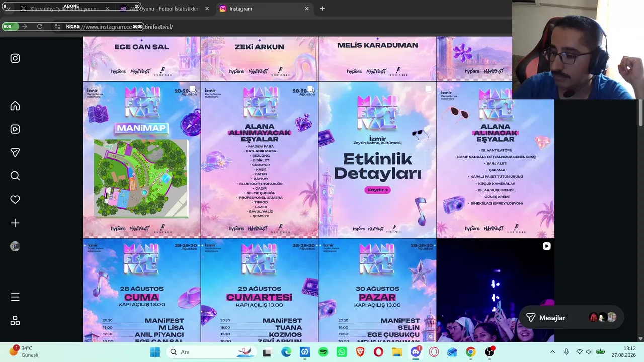Open the volume control in the system tray
This screenshot has height=362, width=644.
click(589, 352)
